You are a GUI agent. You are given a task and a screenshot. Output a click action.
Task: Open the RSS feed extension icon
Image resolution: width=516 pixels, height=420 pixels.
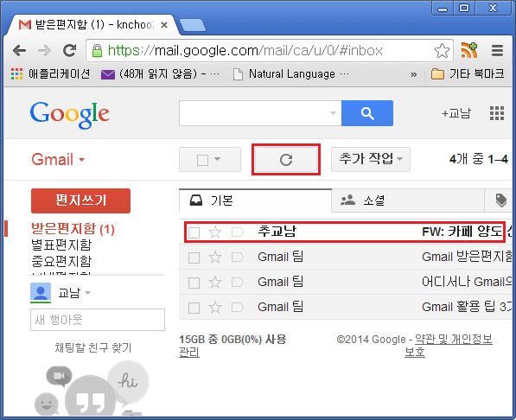click(469, 50)
